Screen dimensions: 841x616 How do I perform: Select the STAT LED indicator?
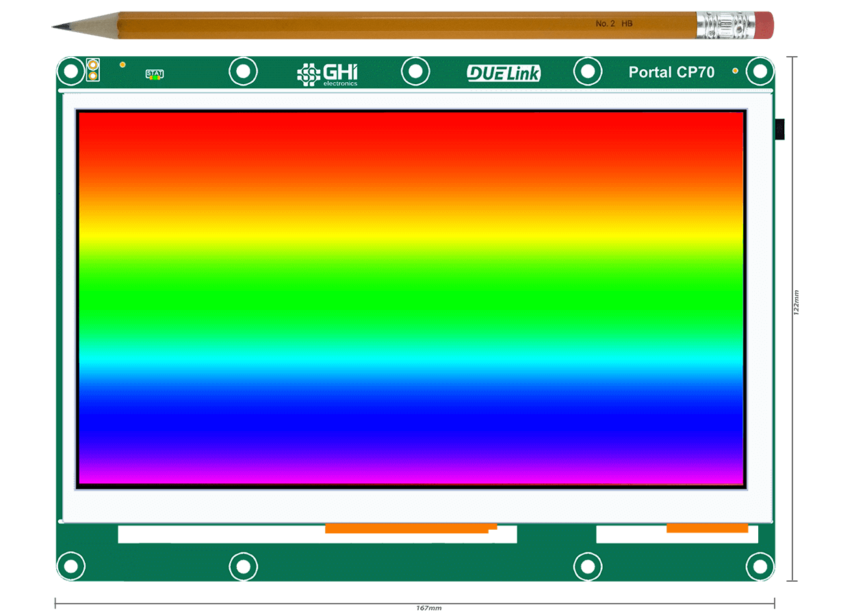155,75
